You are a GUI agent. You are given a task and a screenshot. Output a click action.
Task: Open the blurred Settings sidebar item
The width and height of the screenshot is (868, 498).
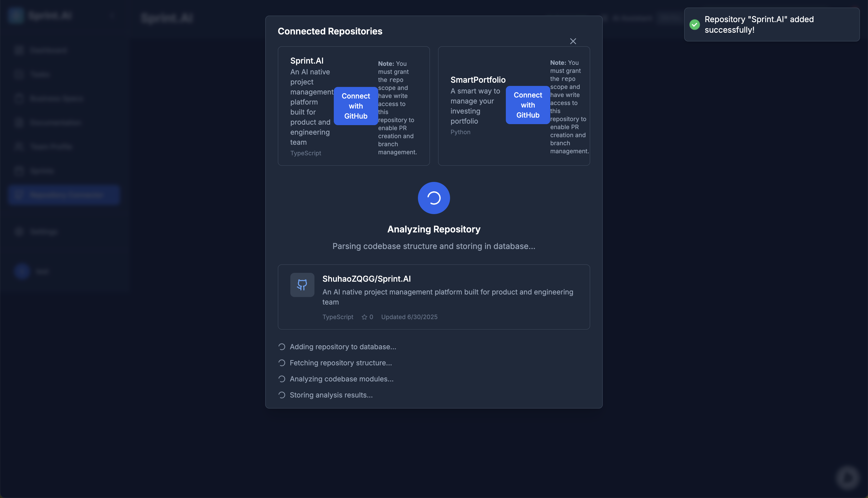coord(43,232)
